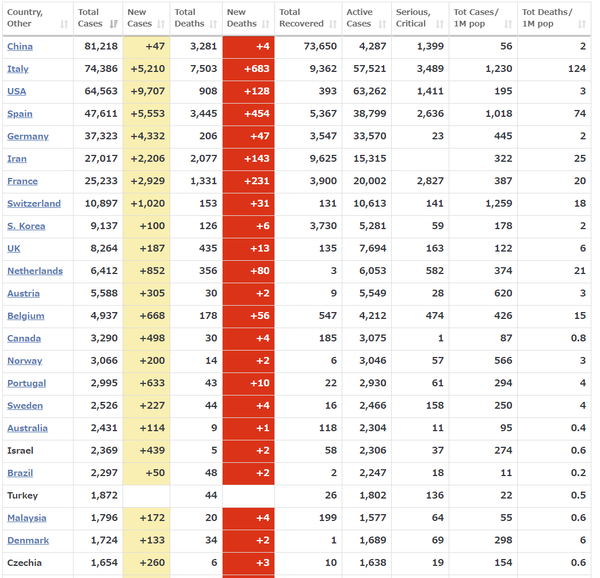The image size is (600, 578).
Task: Select China's total recovered value 73,650
Action: [320, 46]
